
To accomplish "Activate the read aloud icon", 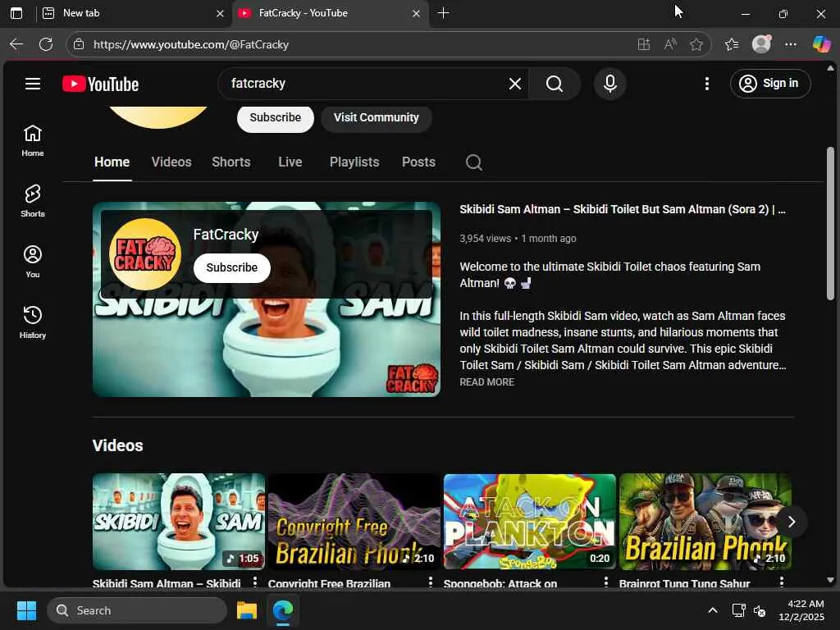I will point(670,44).
